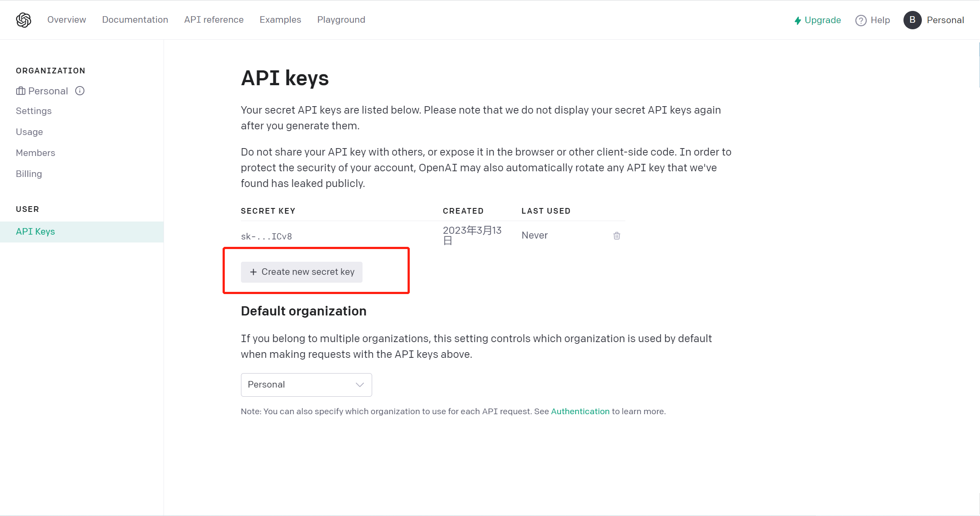The image size is (980, 516).
Task: Create new secret key
Action: coord(301,272)
